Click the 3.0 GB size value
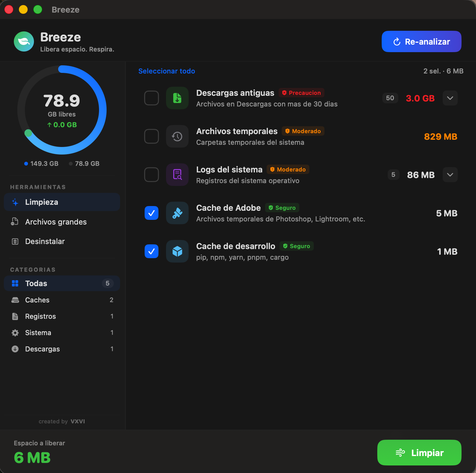476x473 pixels. click(420, 98)
